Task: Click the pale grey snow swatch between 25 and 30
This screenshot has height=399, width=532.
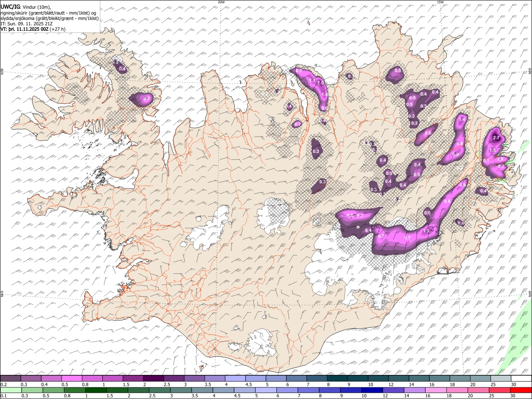Action: (x=501, y=378)
